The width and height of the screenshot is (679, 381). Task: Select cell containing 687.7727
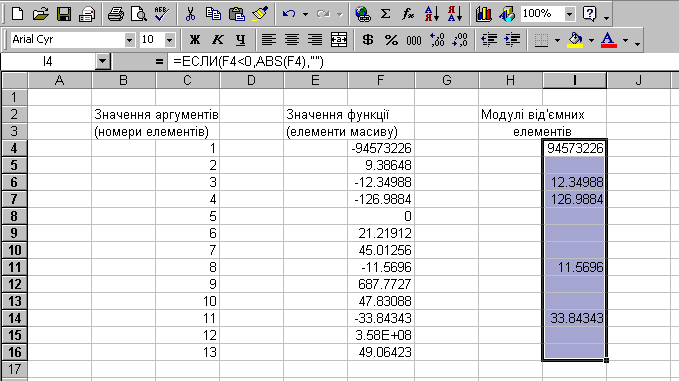tap(381, 284)
